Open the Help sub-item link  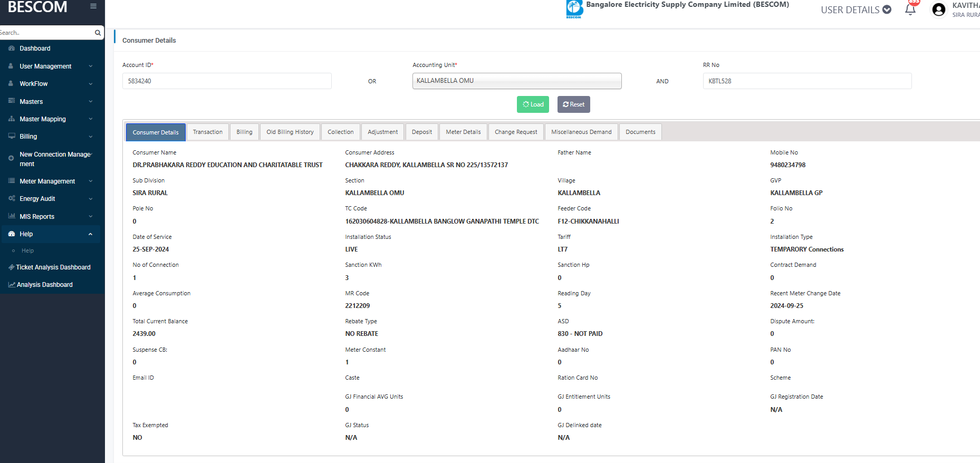[x=27, y=251]
